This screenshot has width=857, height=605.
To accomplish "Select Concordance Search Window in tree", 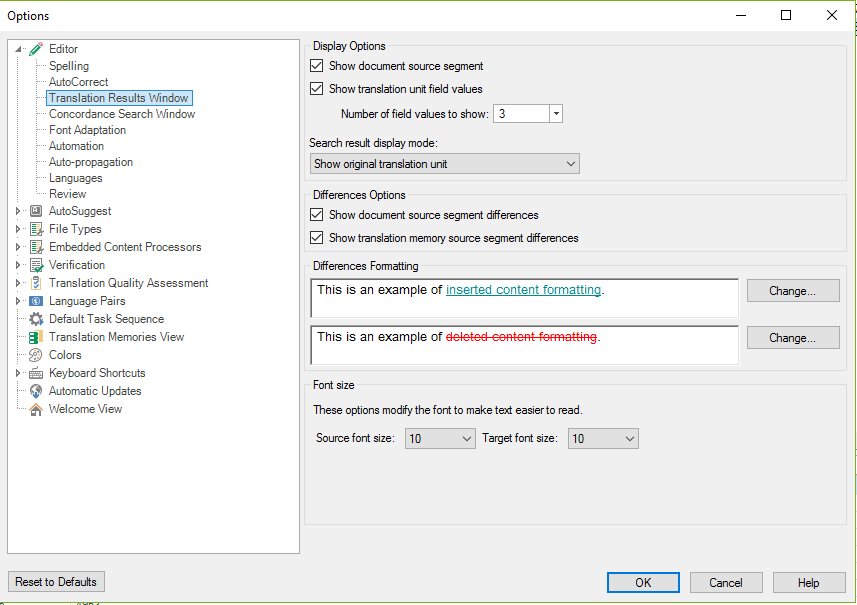I will [x=122, y=114].
